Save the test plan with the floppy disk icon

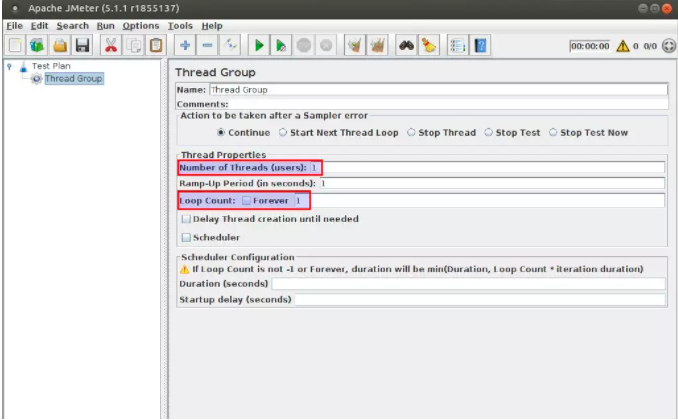click(82, 45)
